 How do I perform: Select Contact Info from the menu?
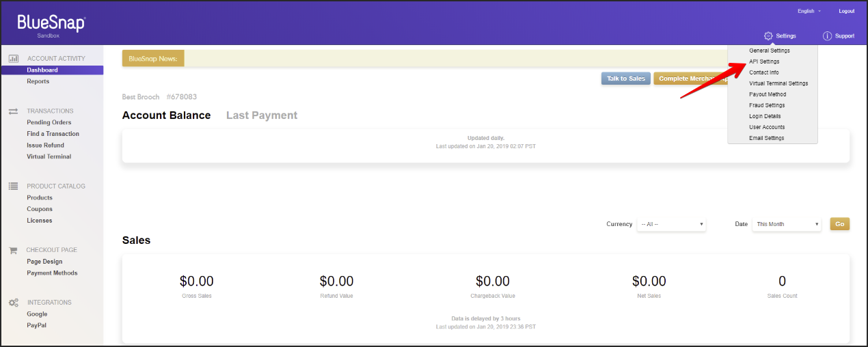(x=763, y=72)
